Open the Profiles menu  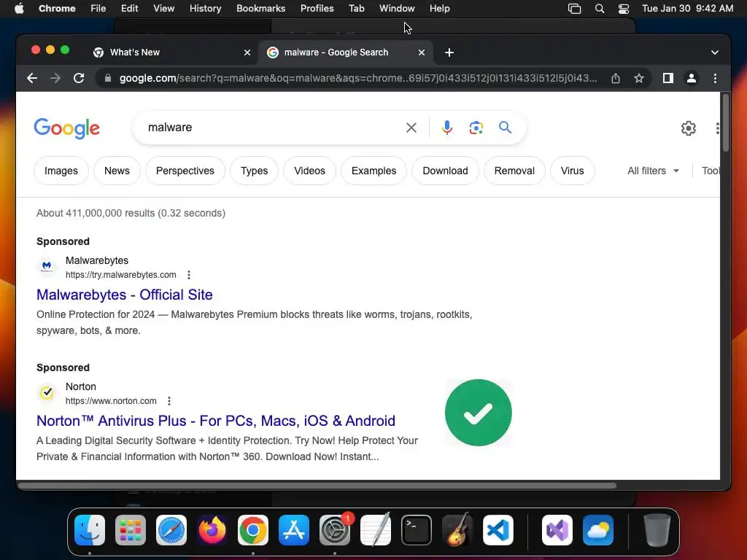[x=317, y=9]
